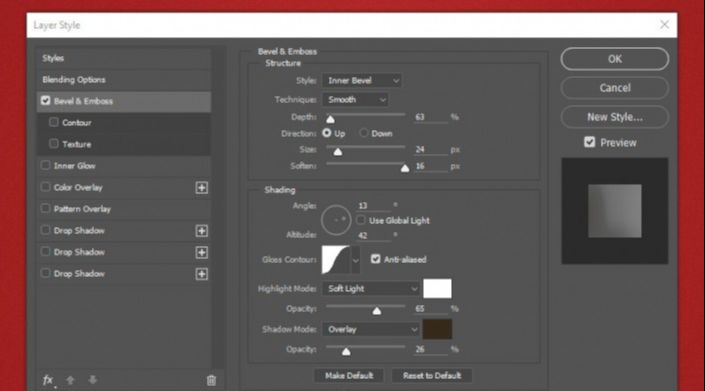Enable Use Global Light checkbox
This screenshot has height=391, width=705.
(361, 220)
